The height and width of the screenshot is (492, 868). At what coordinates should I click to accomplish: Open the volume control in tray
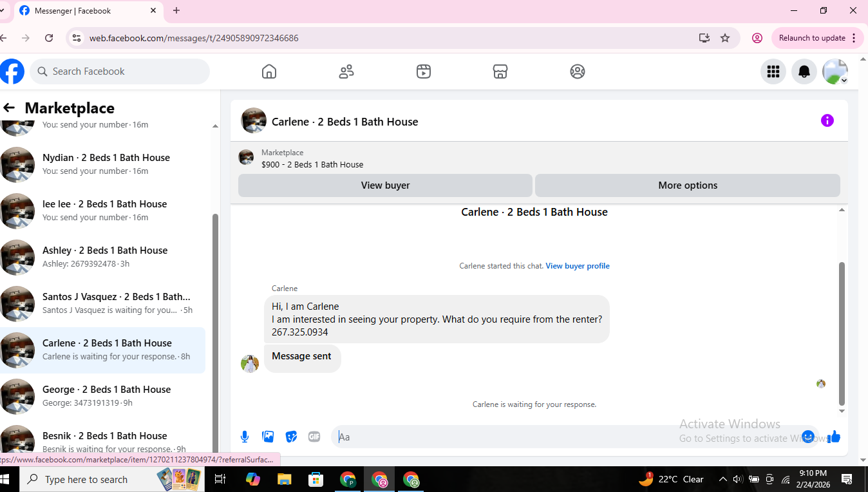click(x=738, y=480)
